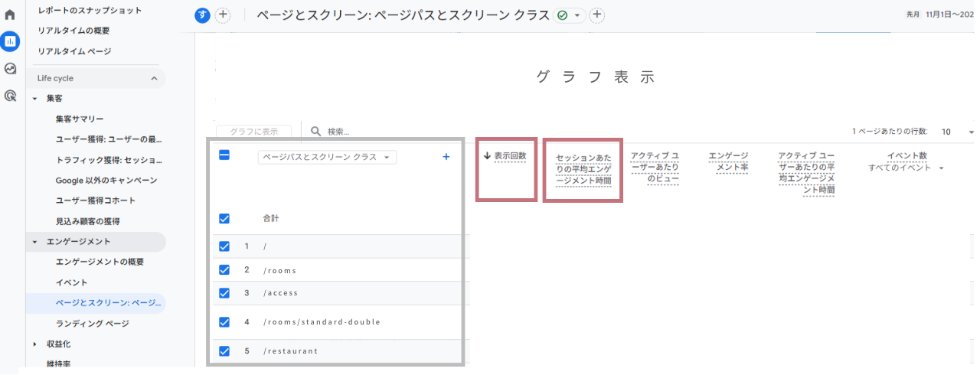Click the Home icon in left rail
The image size is (980, 375).
pyautogui.click(x=10, y=15)
